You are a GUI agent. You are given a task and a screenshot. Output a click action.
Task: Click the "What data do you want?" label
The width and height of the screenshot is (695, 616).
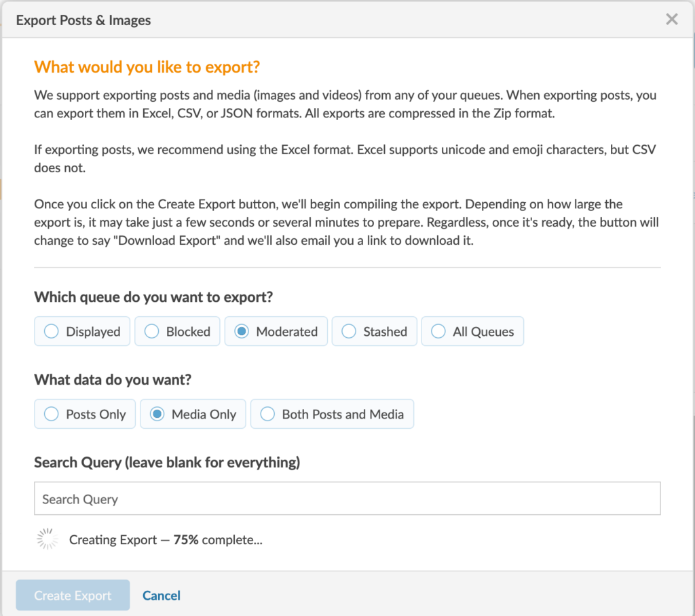[x=113, y=379]
